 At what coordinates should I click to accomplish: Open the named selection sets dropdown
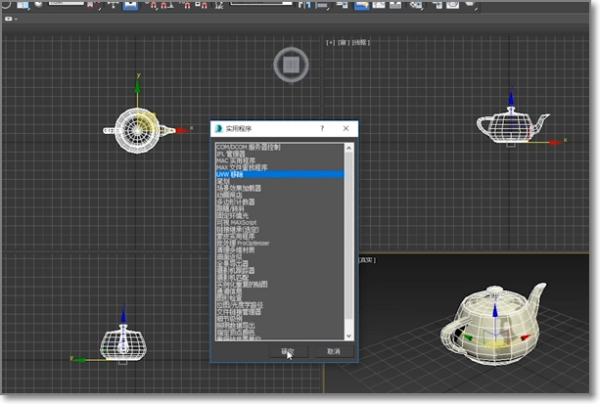click(x=261, y=3)
